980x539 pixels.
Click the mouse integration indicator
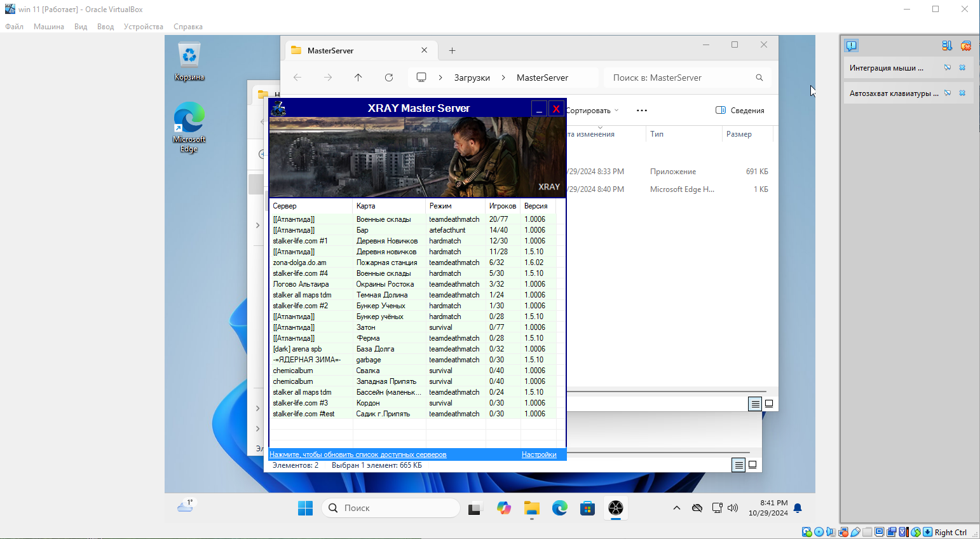coord(916,532)
